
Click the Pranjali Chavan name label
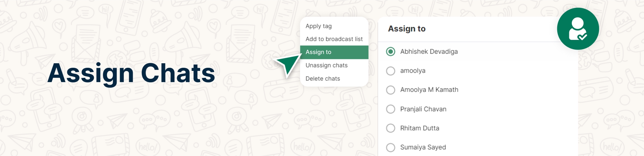pyautogui.click(x=423, y=109)
